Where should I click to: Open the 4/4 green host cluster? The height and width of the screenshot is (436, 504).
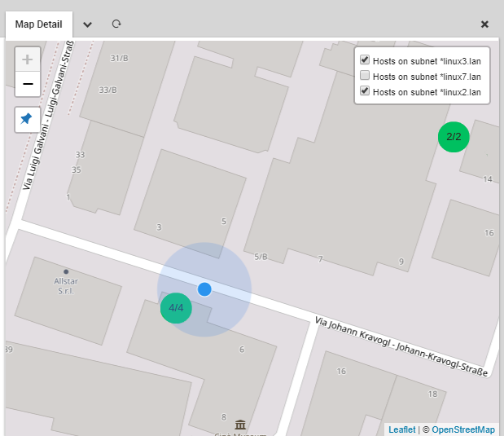tap(176, 307)
